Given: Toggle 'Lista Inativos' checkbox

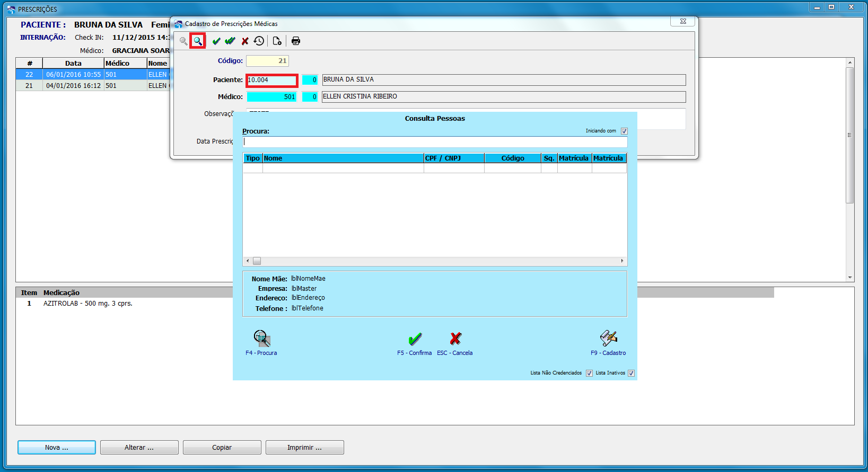Looking at the screenshot, I should click(x=631, y=373).
